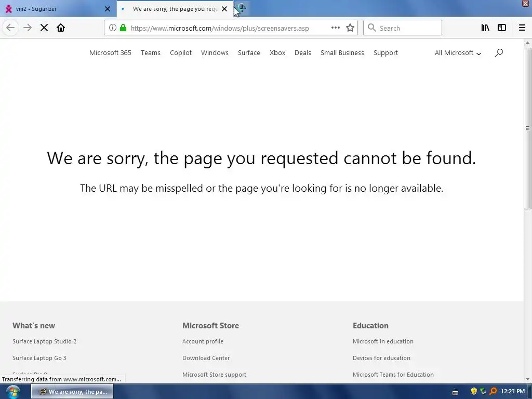Click the 'What's new' footer heading
The height and width of the screenshot is (399, 532).
coord(34,326)
